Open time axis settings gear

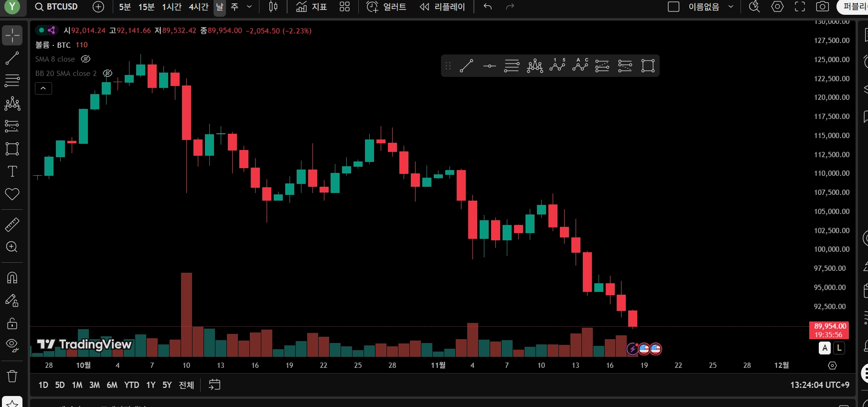click(x=832, y=365)
